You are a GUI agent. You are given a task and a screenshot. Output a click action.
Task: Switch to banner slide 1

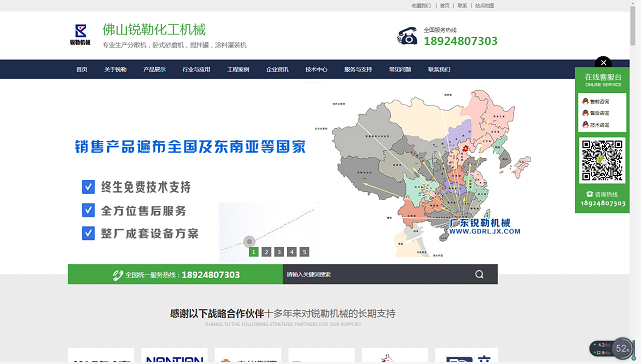tap(253, 252)
